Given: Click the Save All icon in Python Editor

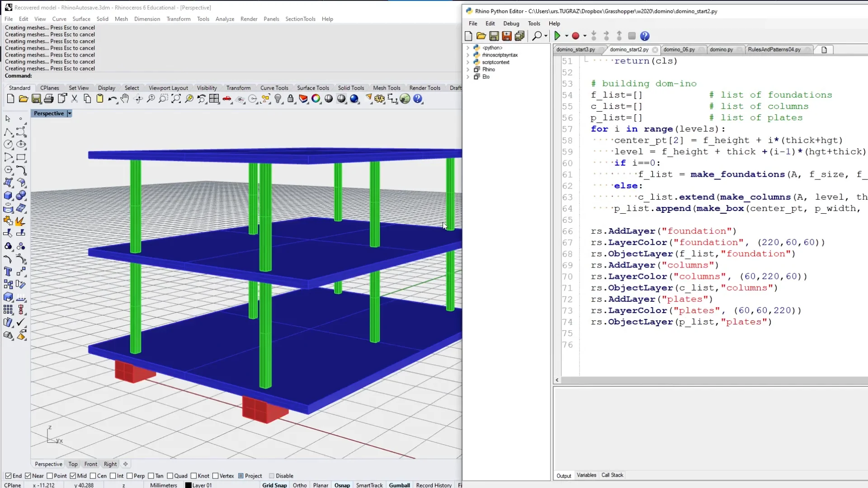Looking at the screenshot, I should (519, 36).
